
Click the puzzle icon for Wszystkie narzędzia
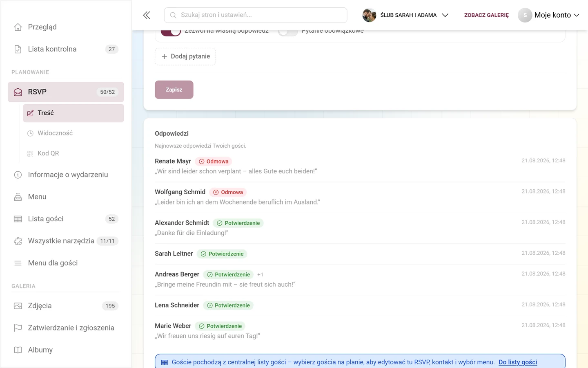(18, 241)
